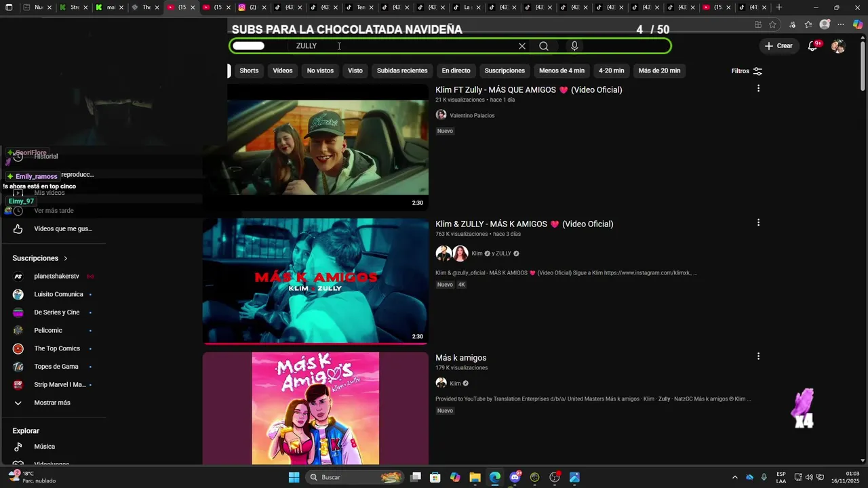Viewport: 868px width, 488px height.
Task: Open the YouTube notifications bell
Action: (x=813, y=46)
